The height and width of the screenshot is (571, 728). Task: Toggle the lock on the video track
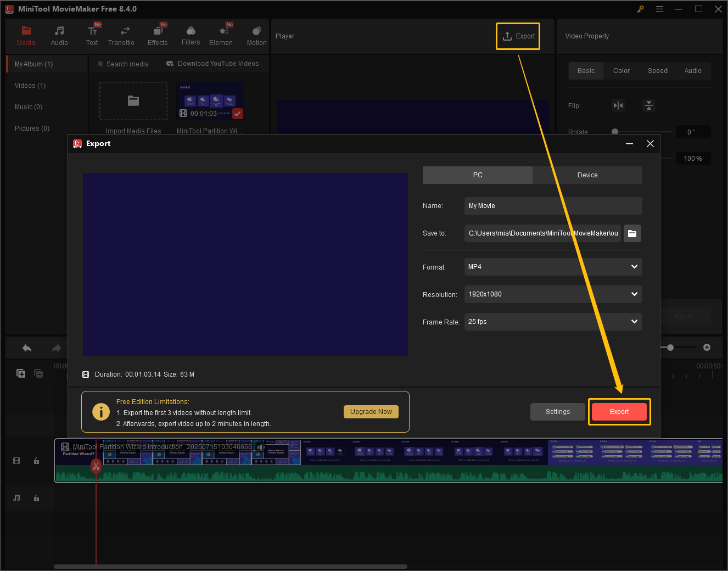click(x=36, y=461)
